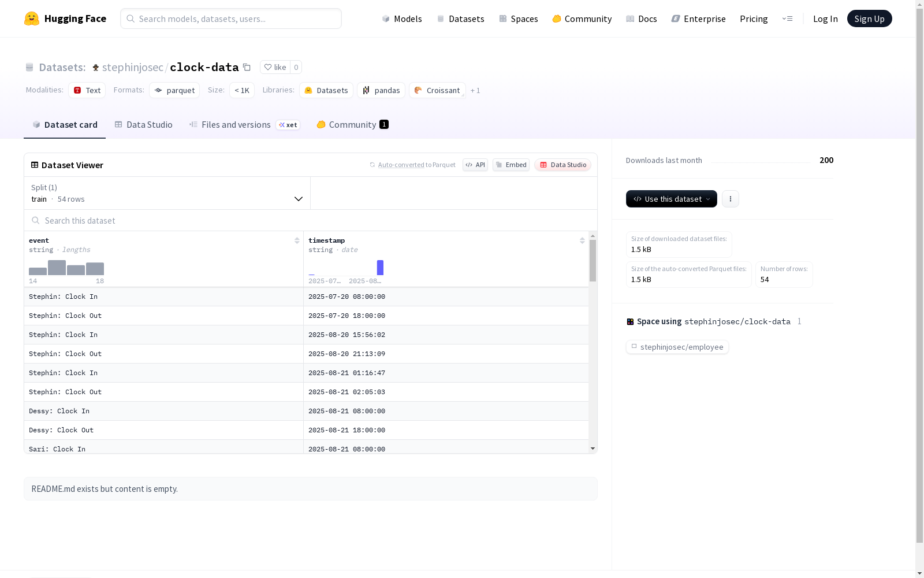Open the Data Studio tab

coord(143,125)
